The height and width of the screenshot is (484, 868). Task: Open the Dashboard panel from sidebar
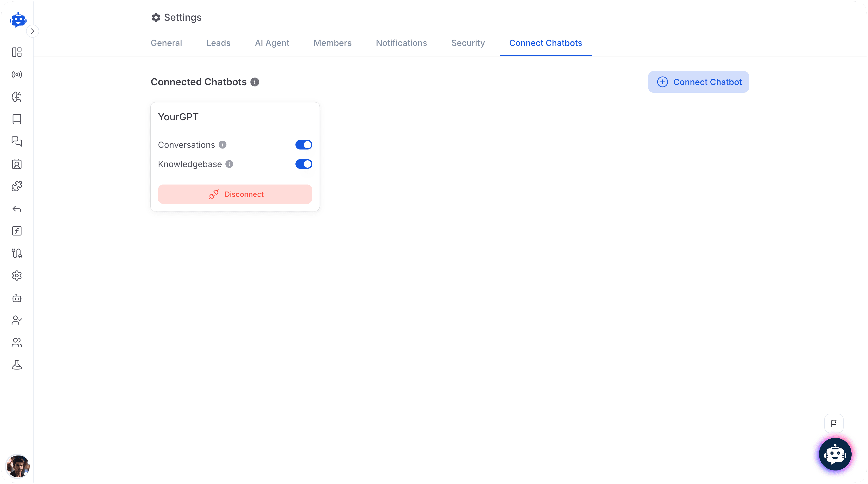(x=16, y=52)
